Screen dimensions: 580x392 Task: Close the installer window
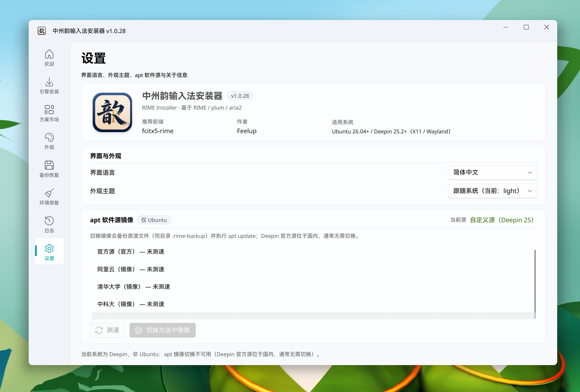547,27
